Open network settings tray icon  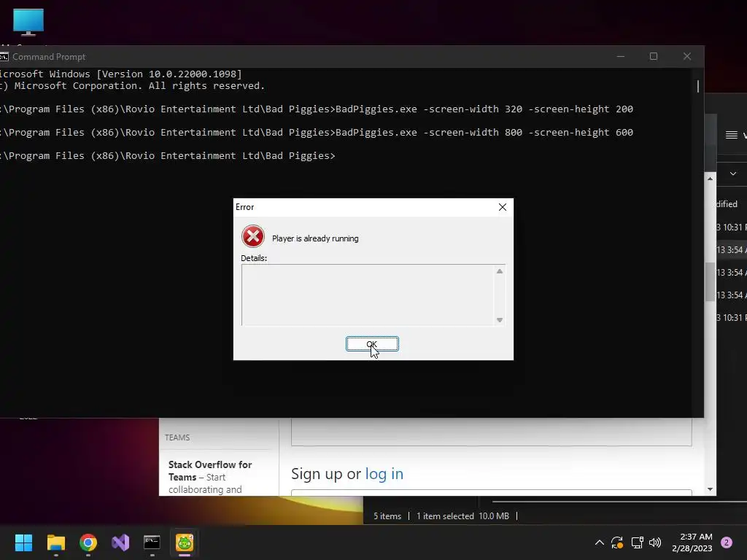pos(637,542)
